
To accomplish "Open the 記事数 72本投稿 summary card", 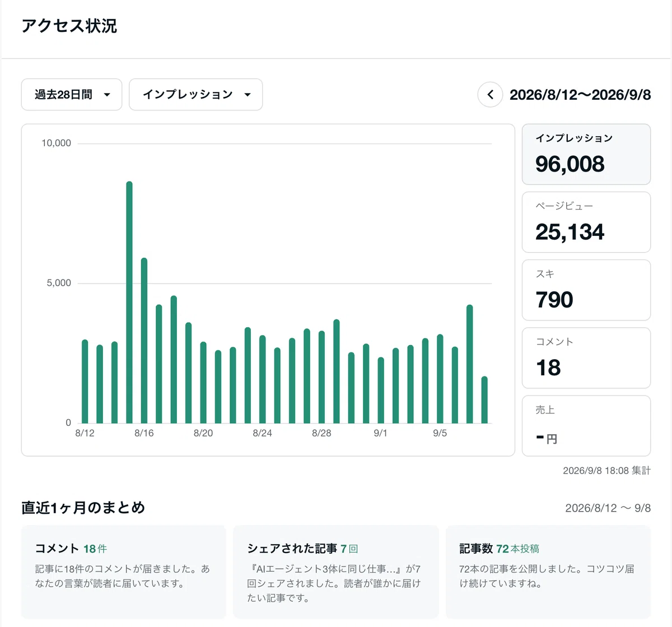I will click(548, 572).
